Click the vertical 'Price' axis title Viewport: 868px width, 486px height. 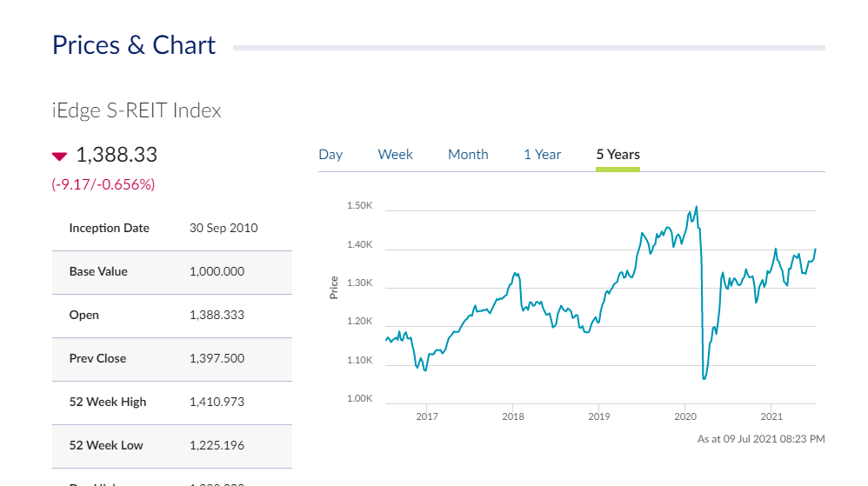[x=334, y=288]
